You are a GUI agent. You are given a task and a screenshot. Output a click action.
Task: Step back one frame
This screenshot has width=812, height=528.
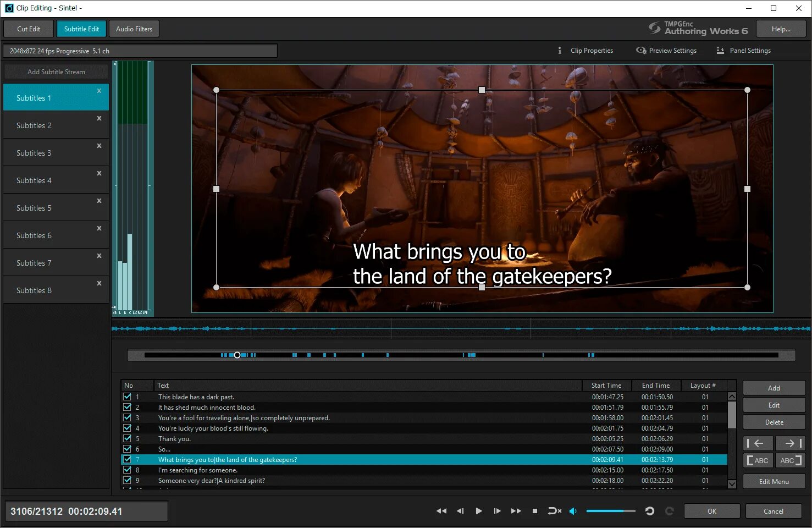[460, 511]
